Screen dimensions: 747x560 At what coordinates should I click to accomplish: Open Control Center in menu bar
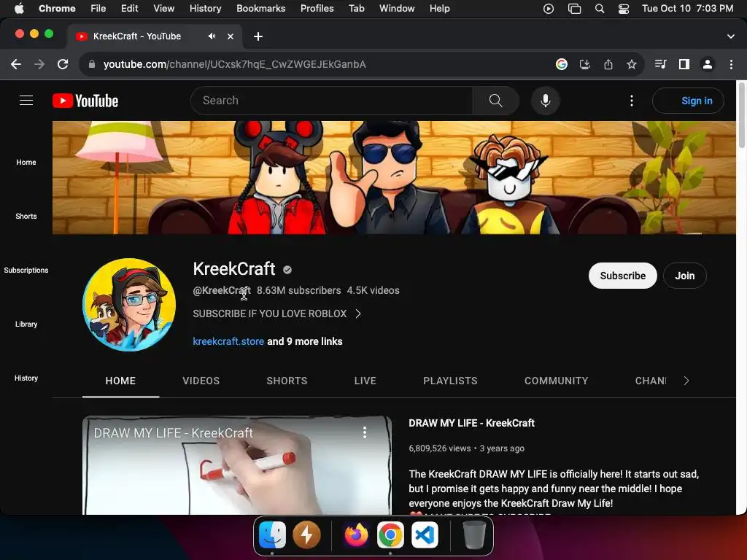pos(624,9)
